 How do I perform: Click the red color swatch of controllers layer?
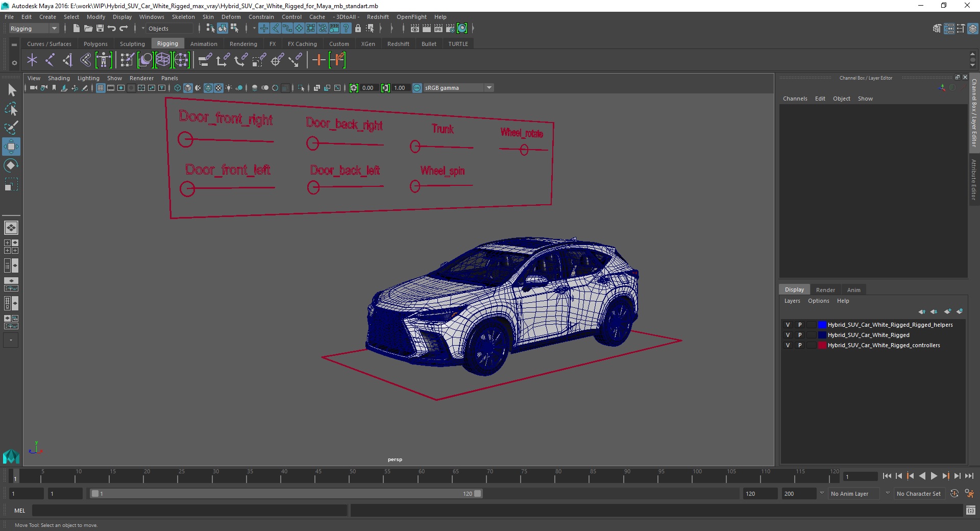coord(822,345)
